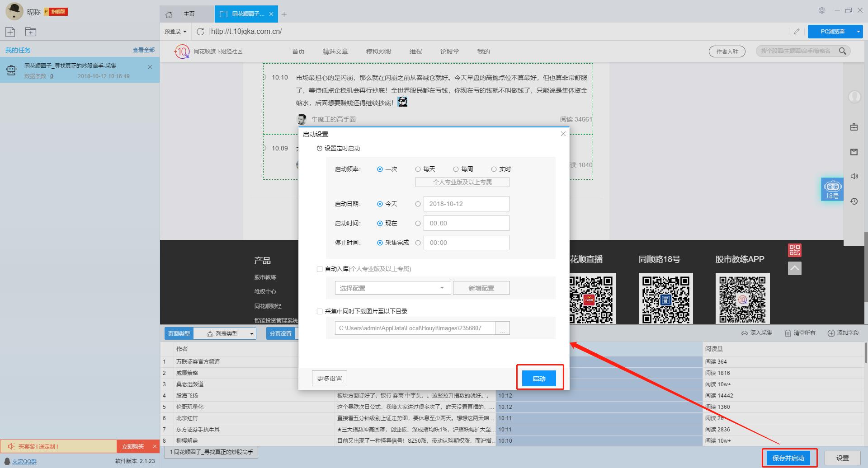Click 保存并启动 button
The height and width of the screenshot is (468, 868).
pyautogui.click(x=788, y=458)
